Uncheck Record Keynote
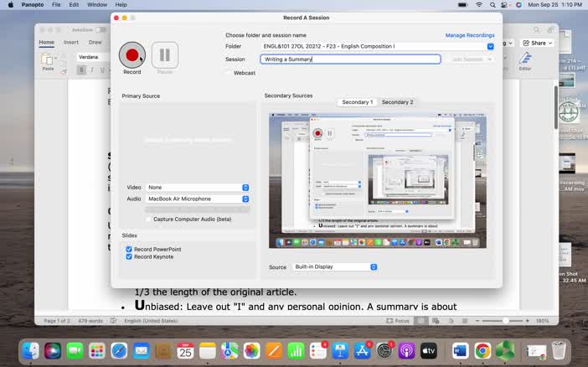This screenshot has width=588, height=367. [x=129, y=257]
